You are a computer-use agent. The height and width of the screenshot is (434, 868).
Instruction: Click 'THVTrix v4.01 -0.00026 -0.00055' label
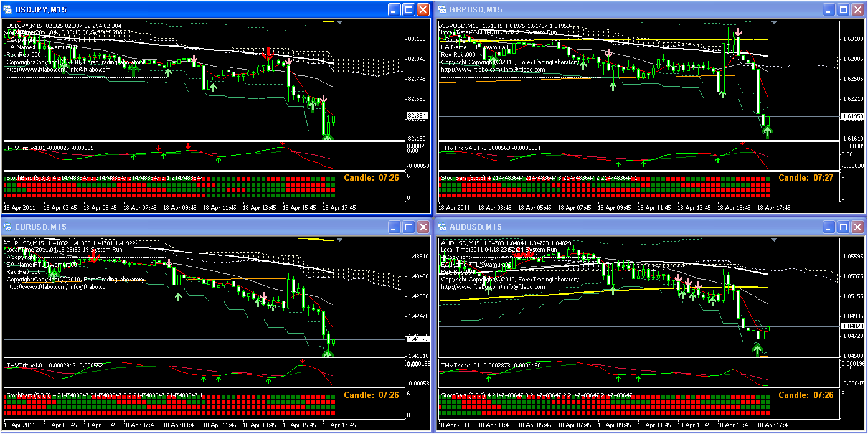(x=50, y=148)
